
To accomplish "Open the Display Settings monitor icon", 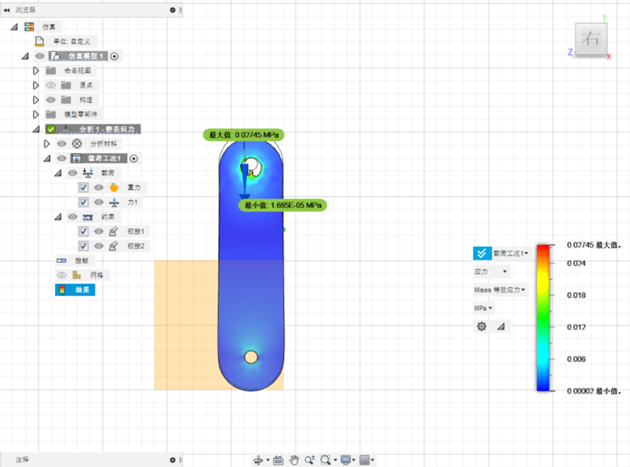I will [x=346, y=460].
